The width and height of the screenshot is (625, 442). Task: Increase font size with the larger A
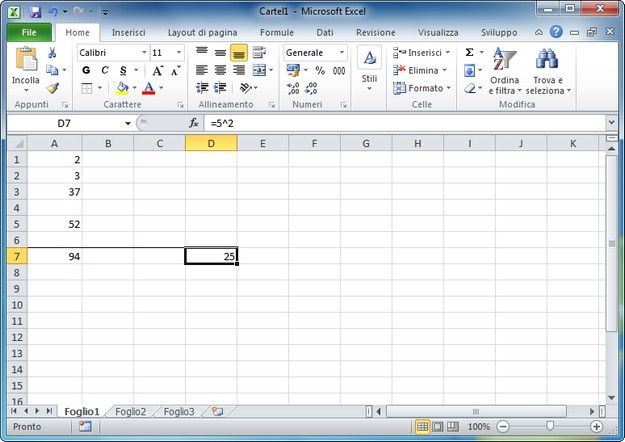tap(157, 71)
